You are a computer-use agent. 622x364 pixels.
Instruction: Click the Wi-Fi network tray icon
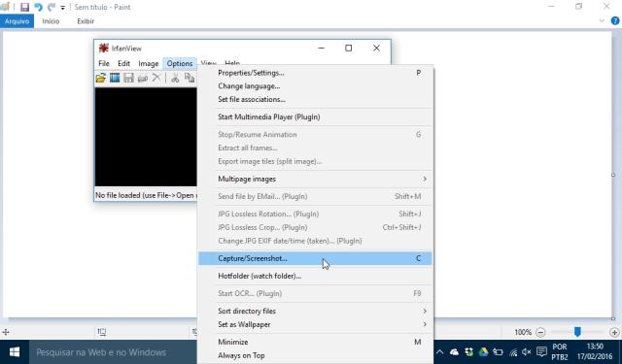[513, 351]
